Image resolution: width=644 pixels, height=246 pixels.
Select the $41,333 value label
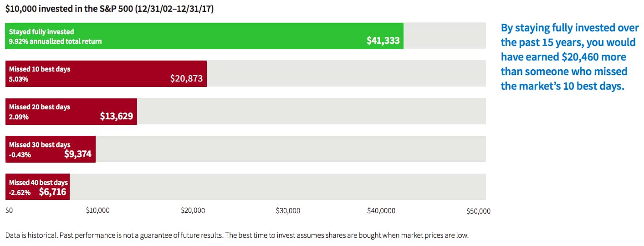pyautogui.click(x=383, y=41)
